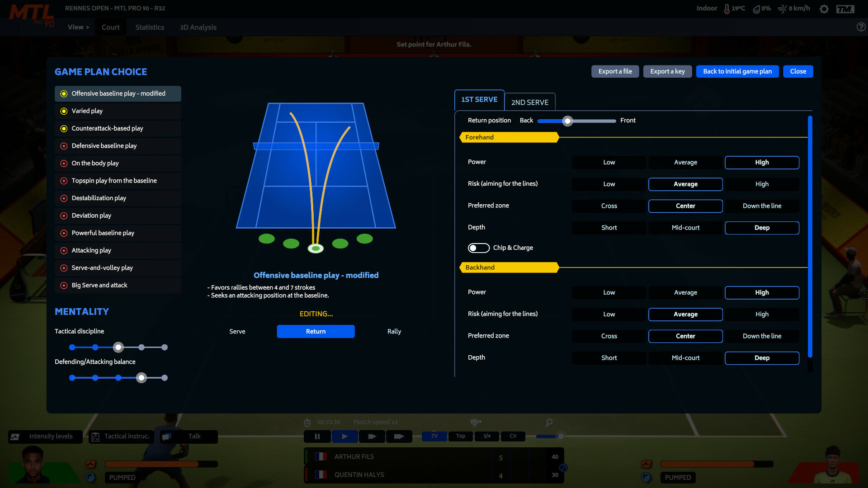Switch to the 2ND SERVE tab

click(x=529, y=102)
